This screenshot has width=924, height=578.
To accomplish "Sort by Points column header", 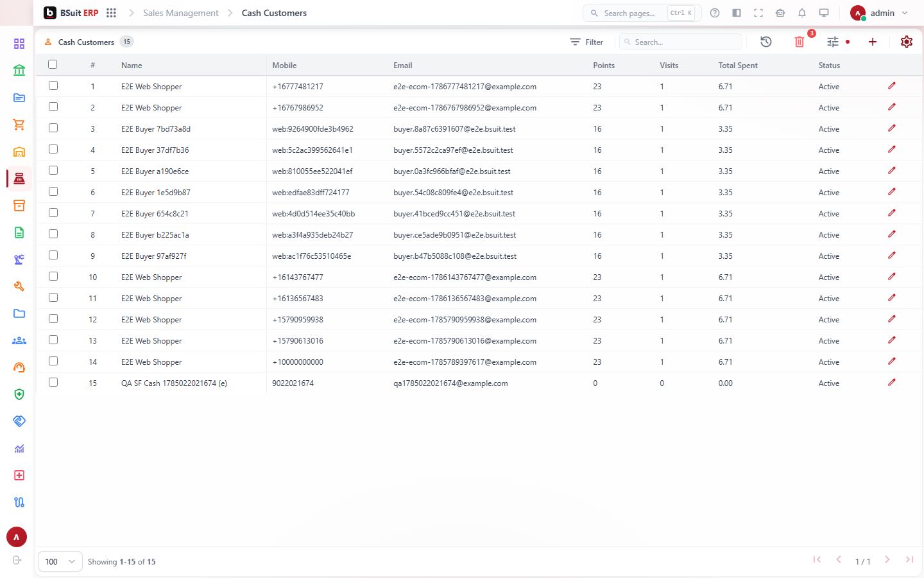I will tap(604, 66).
